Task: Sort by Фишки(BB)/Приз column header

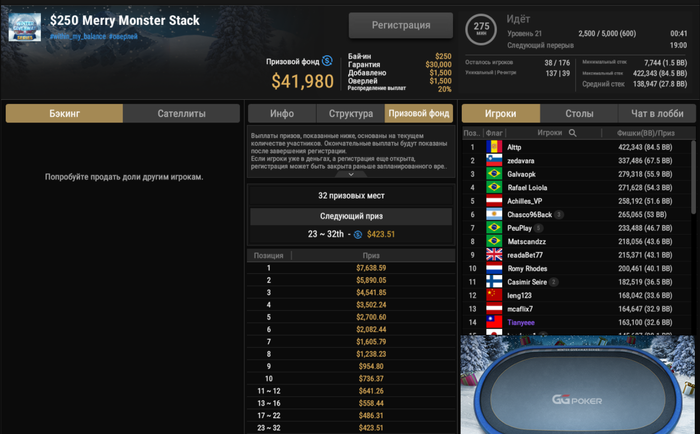Action: tap(646, 133)
